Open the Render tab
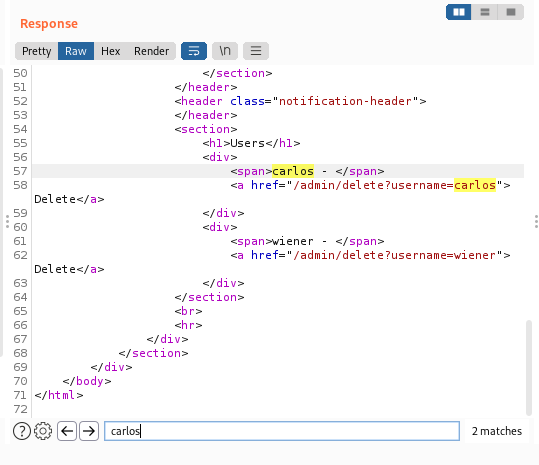 click(x=151, y=51)
